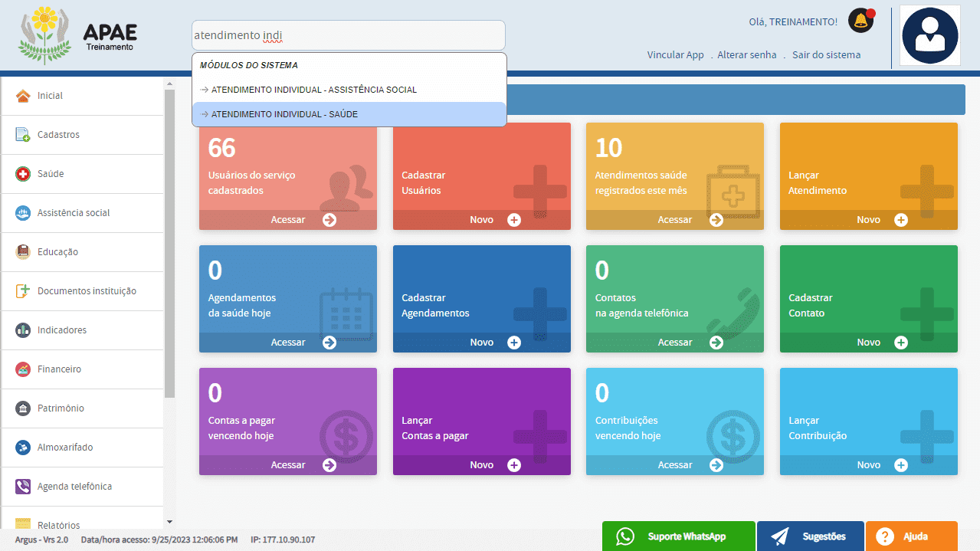Click the Indicadores sidebar icon

tap(23, 330)
